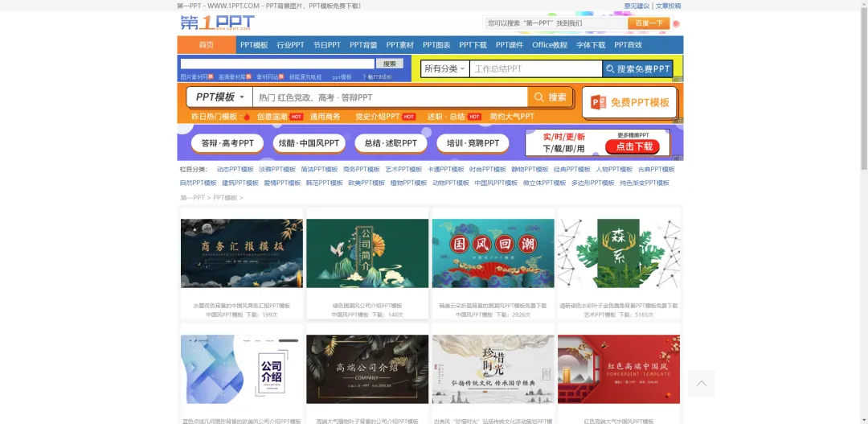Image resolution: width=868 pixels, height=424 pixels.
Task: Open the PPT模板 navigation tab
Action: [254, 45]
